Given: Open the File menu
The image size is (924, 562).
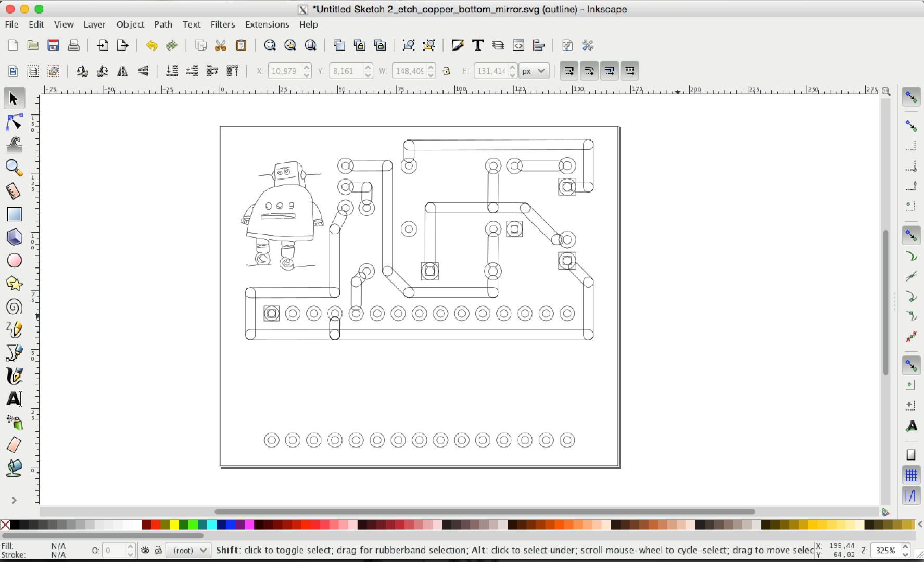Looking at the screenshot, I should [x=11, y=24].
